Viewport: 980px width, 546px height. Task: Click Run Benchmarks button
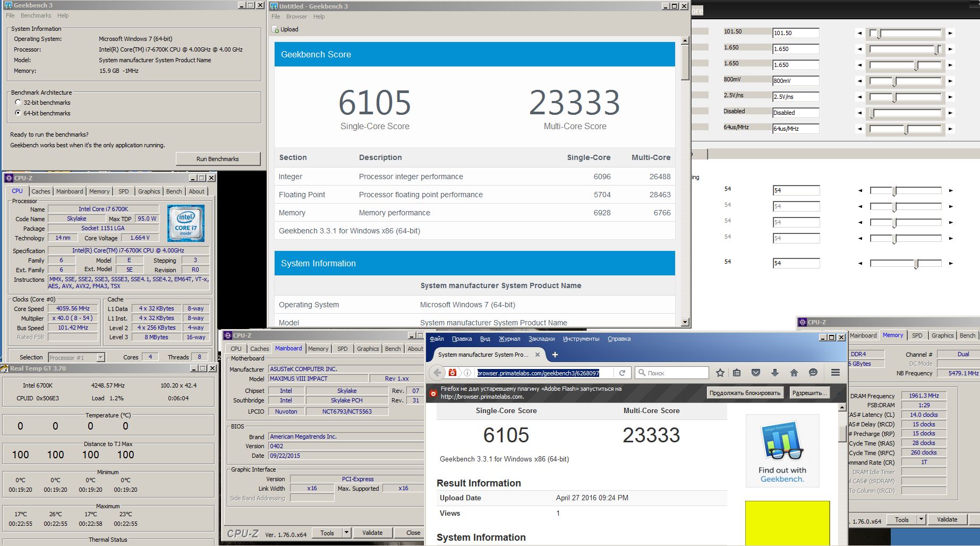218,159
